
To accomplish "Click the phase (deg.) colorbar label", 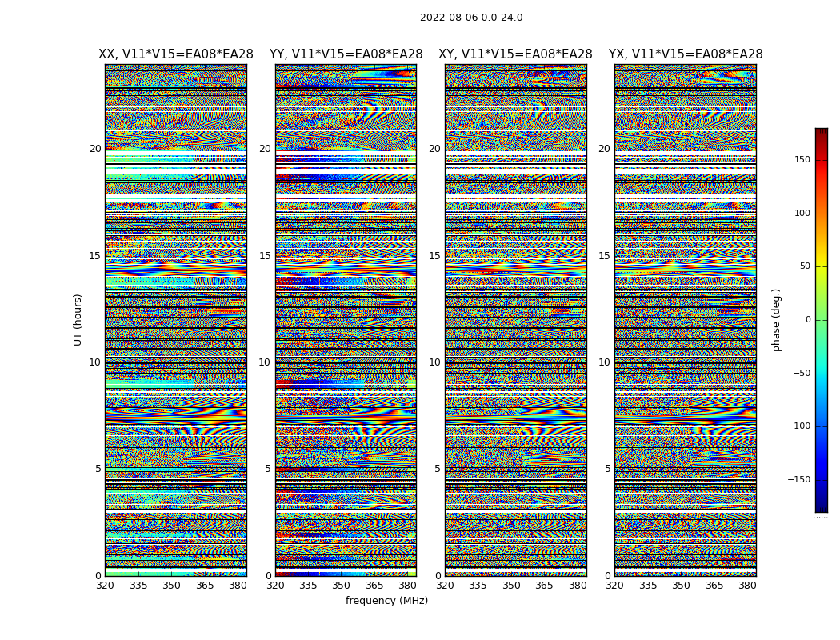I will 776,320.
